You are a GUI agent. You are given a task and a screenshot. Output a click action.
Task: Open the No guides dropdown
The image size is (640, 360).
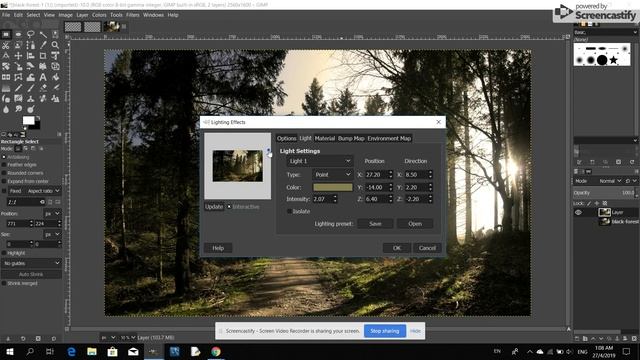(31, 263)
